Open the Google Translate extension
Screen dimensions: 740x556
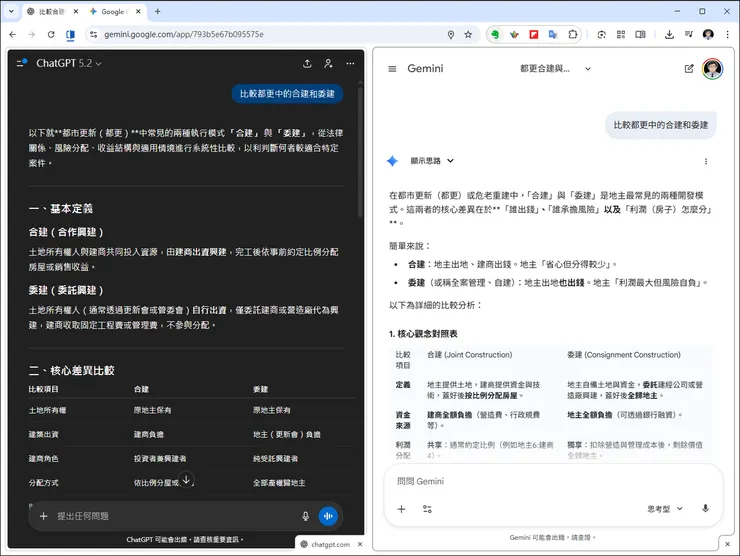pos(553,34)
